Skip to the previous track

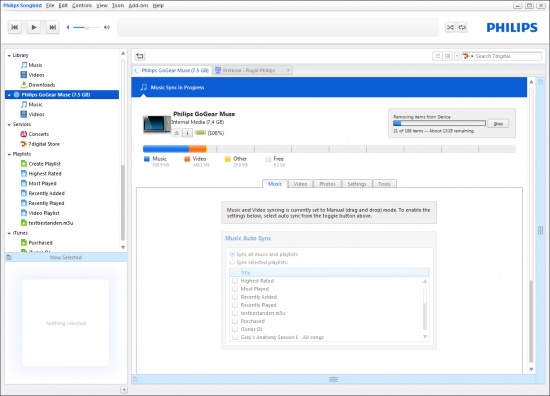(x=15, y=27)
